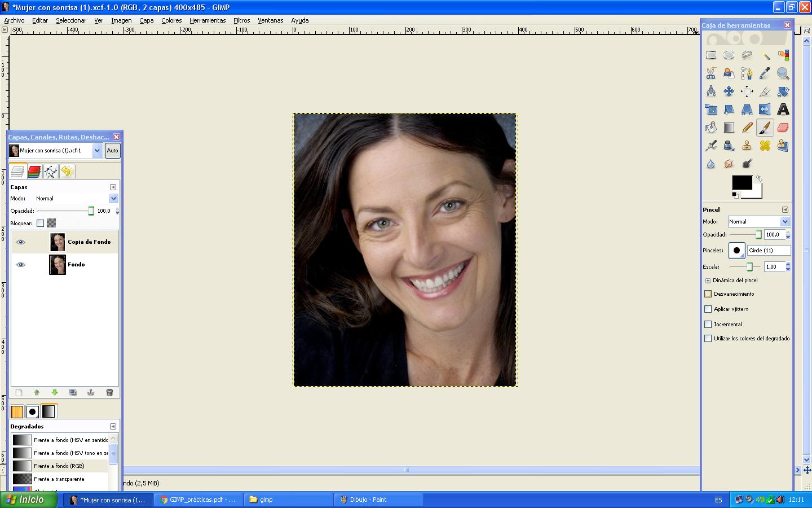The width and height of the screenshot is (812, 508).
Task: Click the brush Escala value stepper
Action: (x=788, y=267)
